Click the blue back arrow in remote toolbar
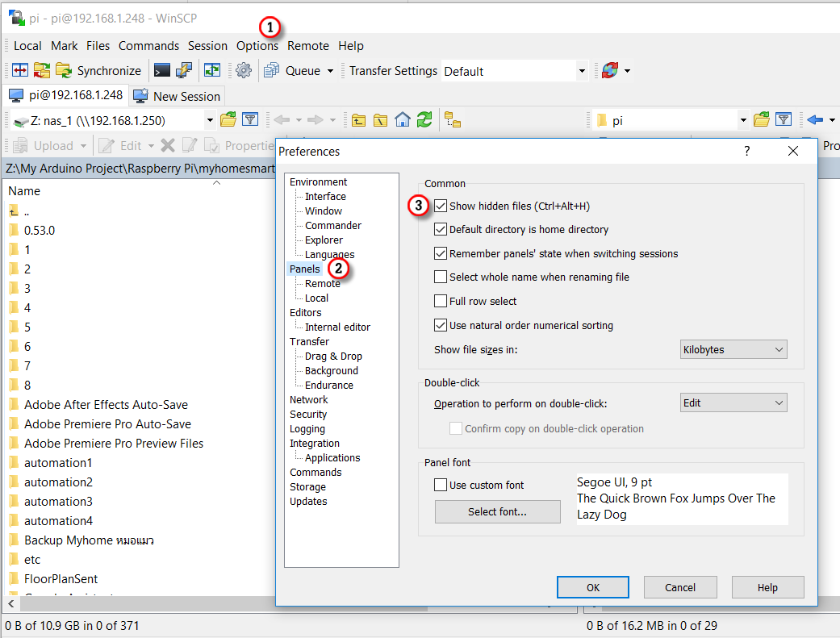 [x=815, y=120]
